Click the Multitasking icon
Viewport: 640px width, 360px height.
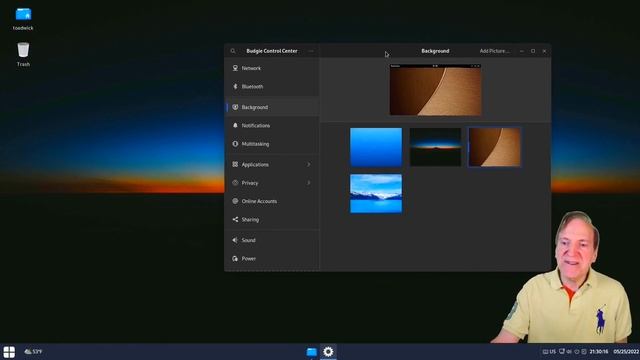coord(235,144)
